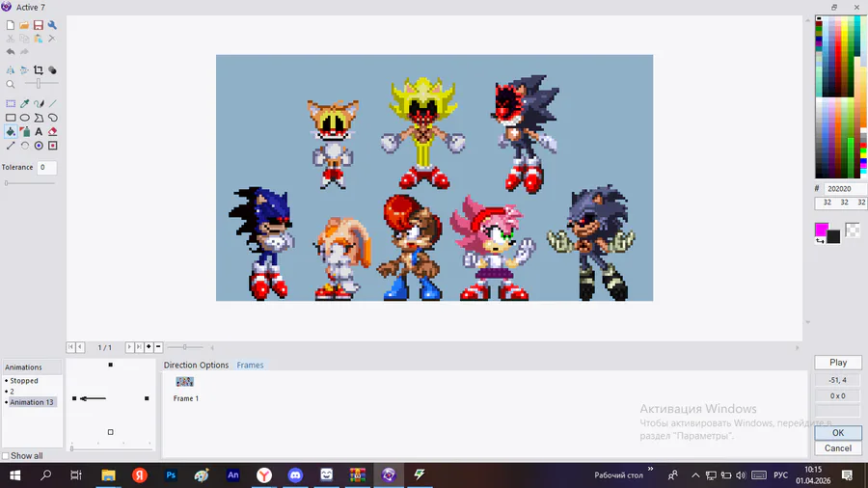Go to the first frame

pyautogui.click(x=70, y=347)
